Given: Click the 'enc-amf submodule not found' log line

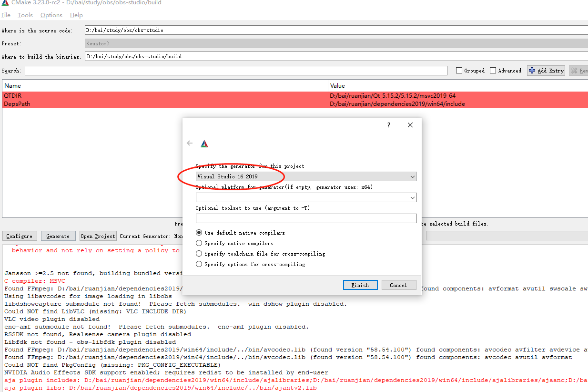Looking at the screenshot, I should click(157, 327).
